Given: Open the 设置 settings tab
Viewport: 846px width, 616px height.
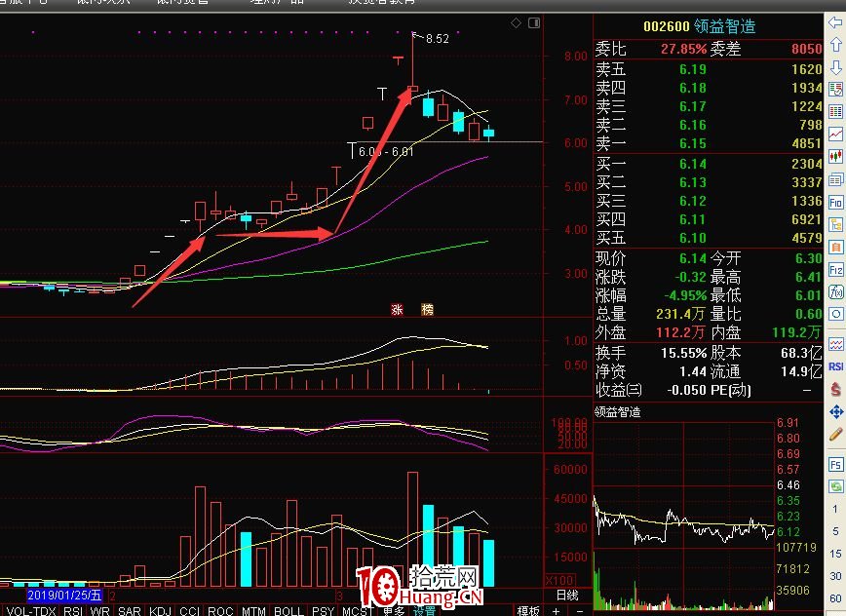Looking at the screenshot, I should tap(425, 610).
